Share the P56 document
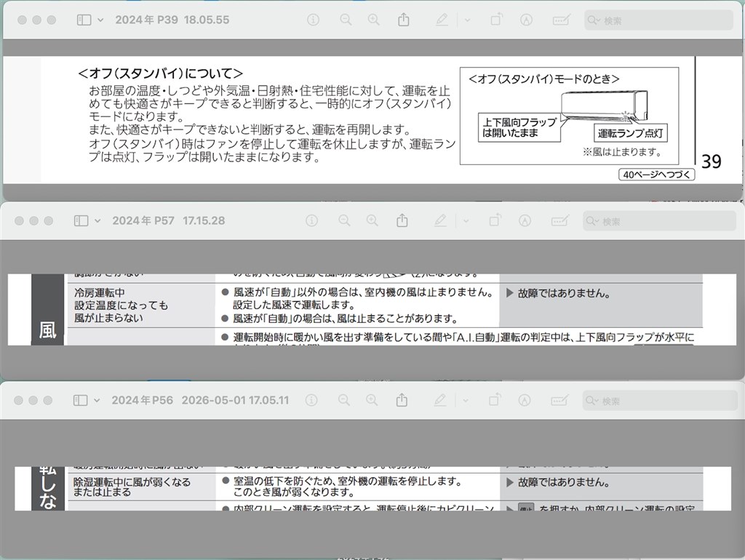This screenshot has width=745, height=560. (402, 400)
